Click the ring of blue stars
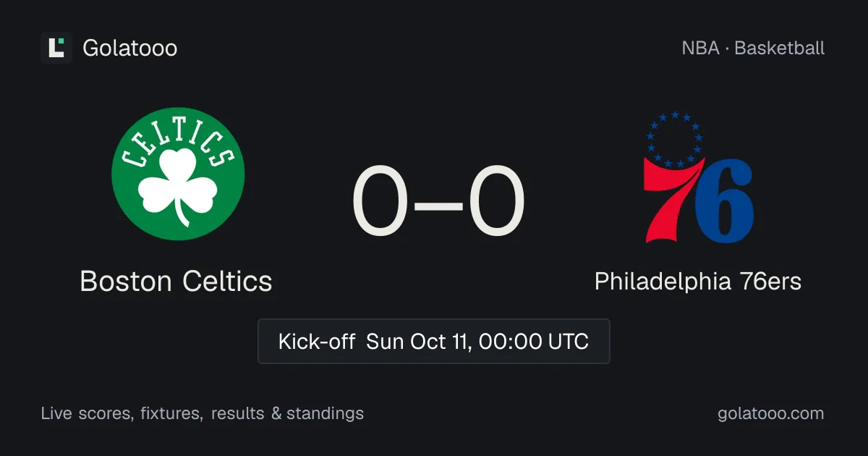 tap(675, 139)
